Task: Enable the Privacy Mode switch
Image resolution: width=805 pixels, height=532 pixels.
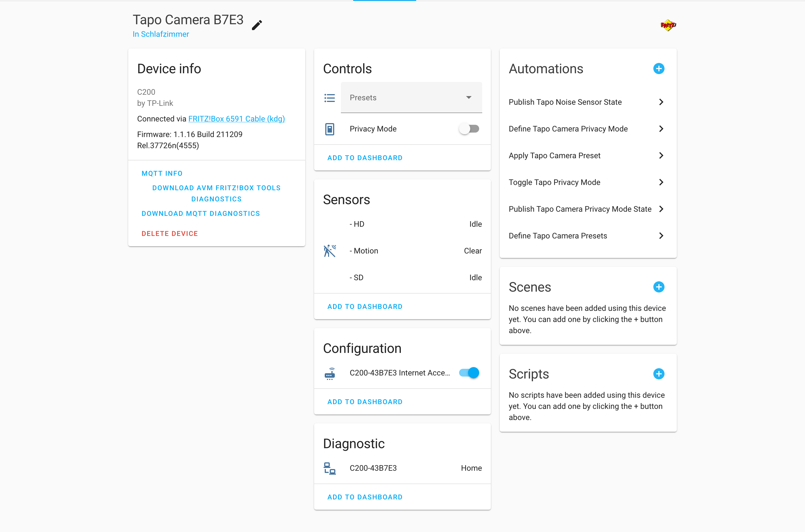Action: tap(469, 129)
